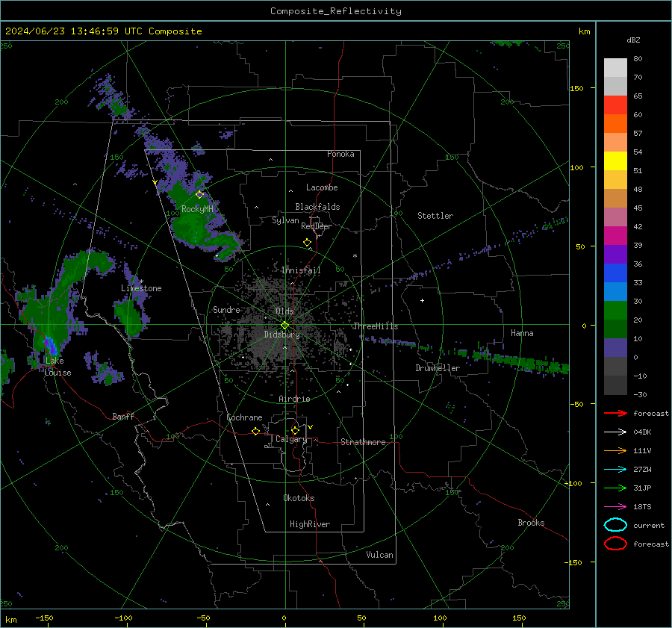Click the blue 33 dBZ color swatch
Screen dimensions: 672x628
615,273
